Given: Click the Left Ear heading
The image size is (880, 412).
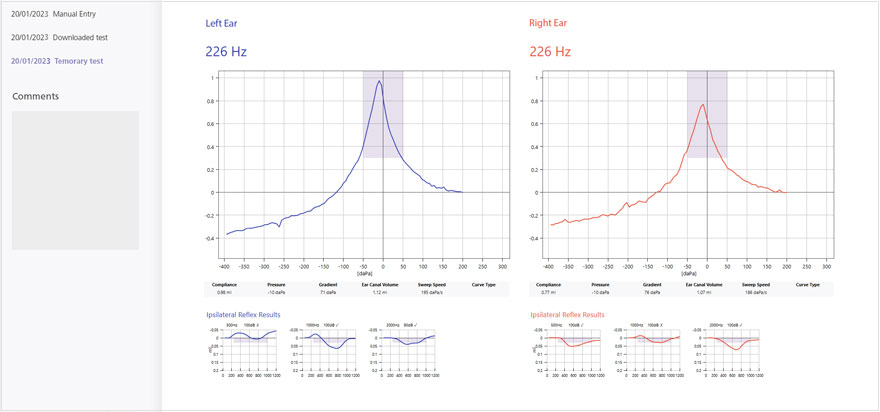Looking at the screenshot, I should click(x=222, y=22).
